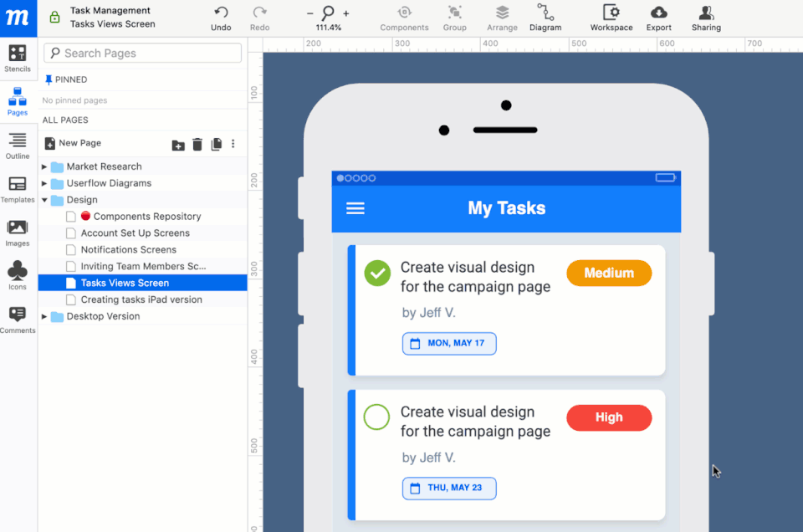
Task: Open the Outline panel
Action: pos(18,146)
